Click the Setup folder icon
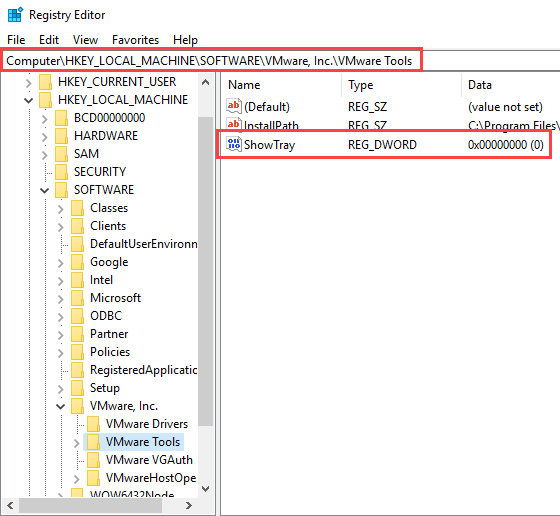 [78, 388]
